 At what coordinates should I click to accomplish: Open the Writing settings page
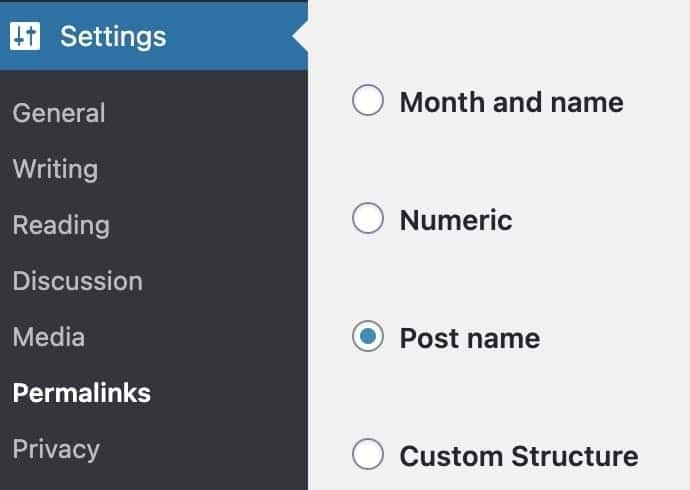[x=55, y=169]
